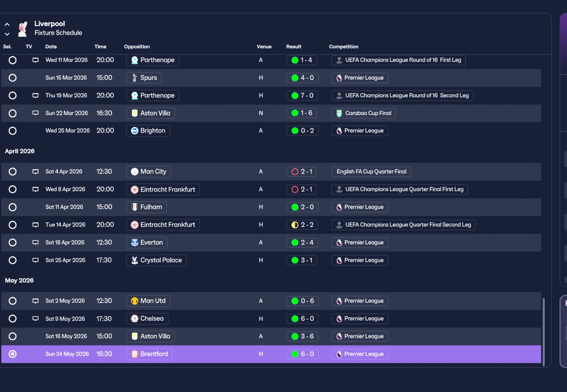Click Sun 24 May 2026 date text
Image resolution: width=567 pixels, height=392 pixels.
point(67,354)
